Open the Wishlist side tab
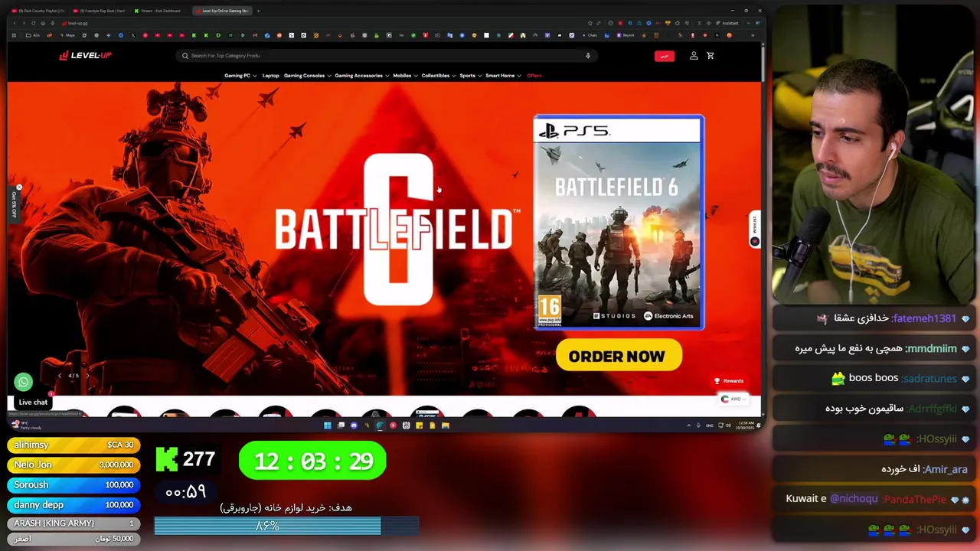The height and width of the screenshot is (551, 980). [754, 230]
